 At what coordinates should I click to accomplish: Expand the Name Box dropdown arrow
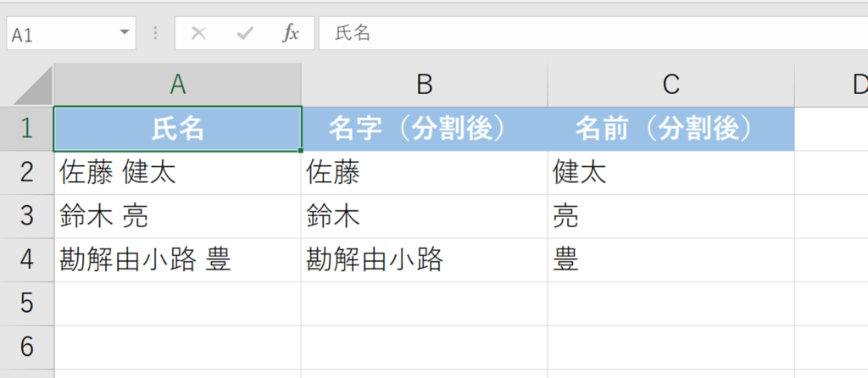tap(125, 33)
